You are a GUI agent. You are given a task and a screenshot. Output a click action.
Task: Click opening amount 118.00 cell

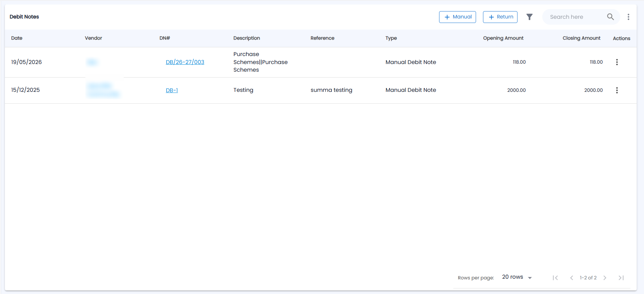point(519,62)
